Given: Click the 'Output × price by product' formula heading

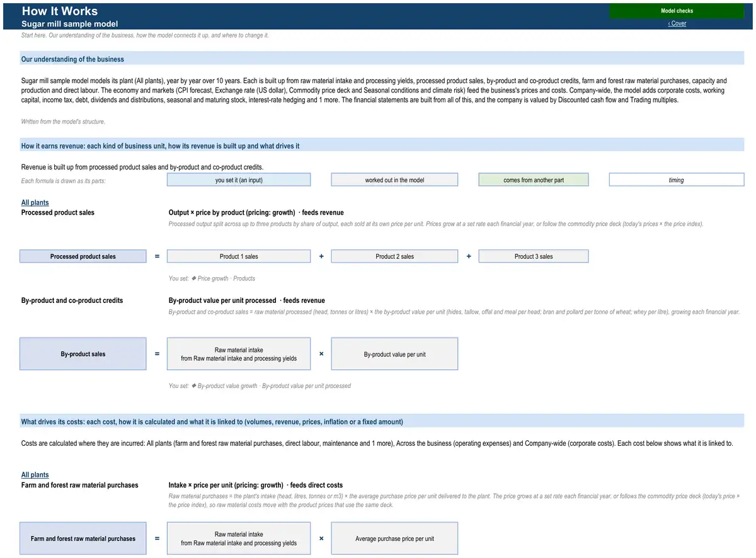Looking at the screenshot, I should tap(256, 213).
